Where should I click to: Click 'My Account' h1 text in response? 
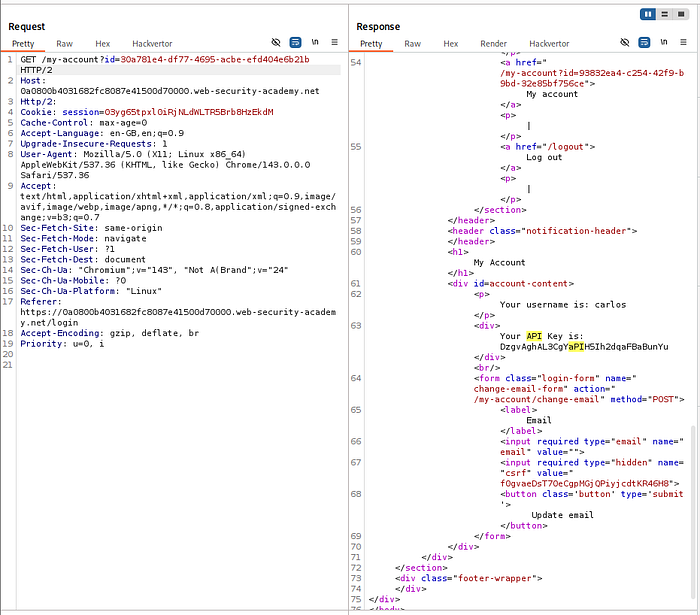coord(499,262)
